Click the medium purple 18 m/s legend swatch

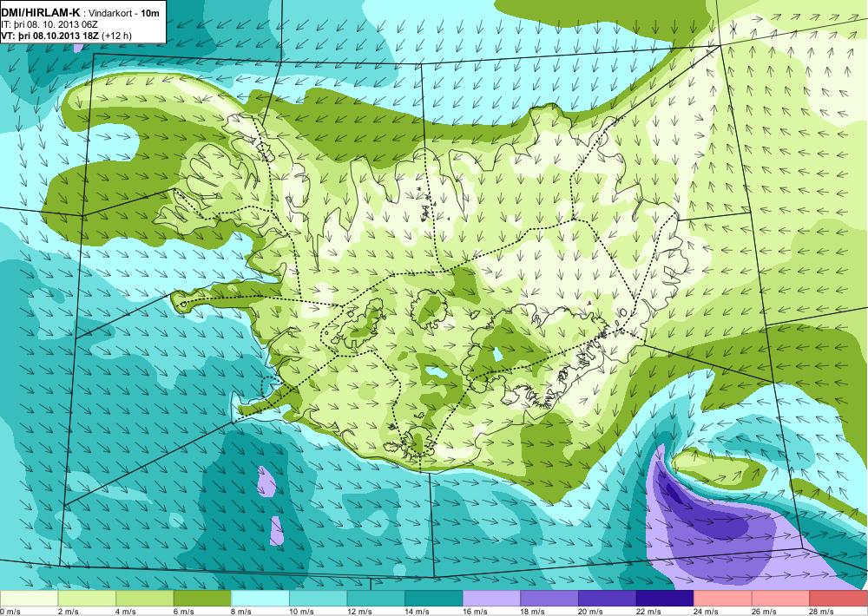pos(549,599)
